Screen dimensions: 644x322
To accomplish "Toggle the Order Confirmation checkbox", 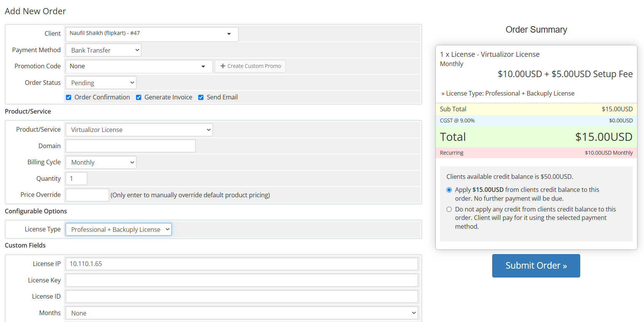I will pos(68,97).
